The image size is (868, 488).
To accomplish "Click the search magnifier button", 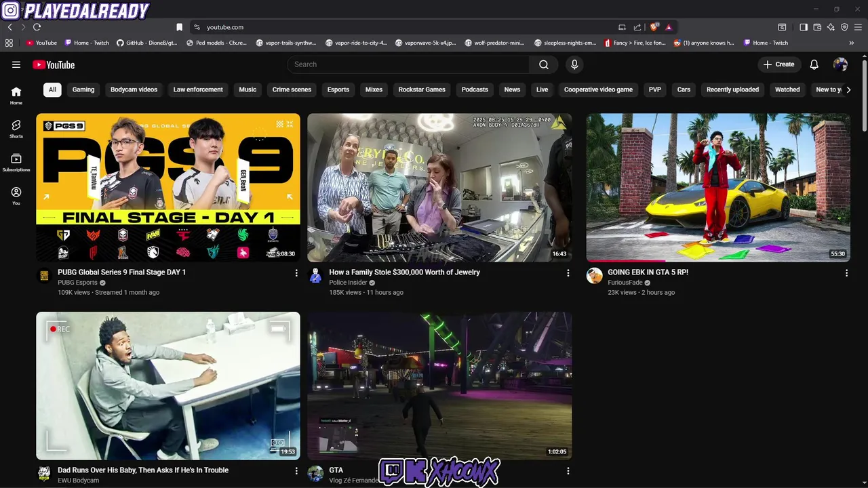I will (544, 64).
